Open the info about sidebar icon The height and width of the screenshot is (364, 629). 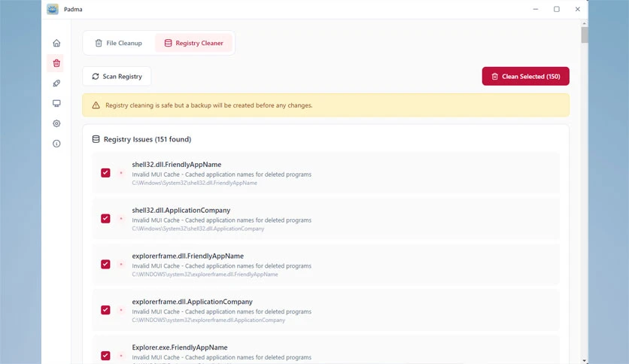coord(56,144)
